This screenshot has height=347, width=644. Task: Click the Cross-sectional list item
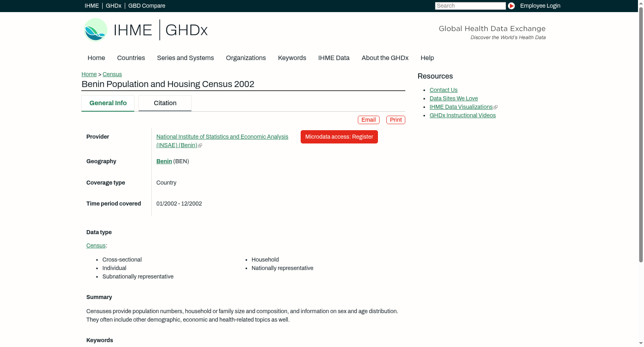(x=122, y=260)
